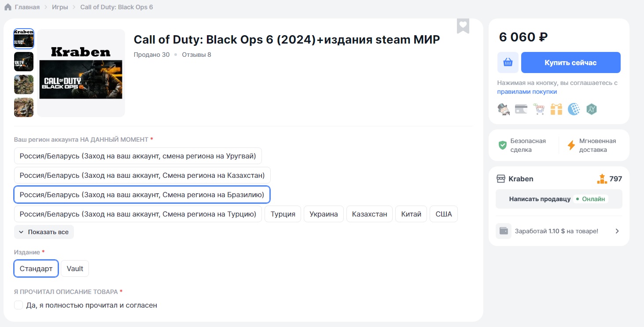Click the home icon in the breadcrumb
Image resolution: width=644 pixels, height=327 pixels.
point(8,7)
